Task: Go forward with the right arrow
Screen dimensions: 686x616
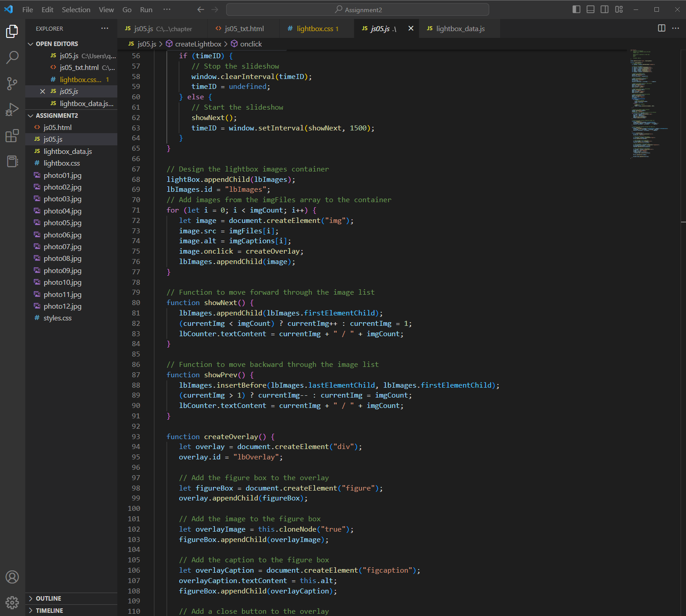Action: tap(215, 9)
